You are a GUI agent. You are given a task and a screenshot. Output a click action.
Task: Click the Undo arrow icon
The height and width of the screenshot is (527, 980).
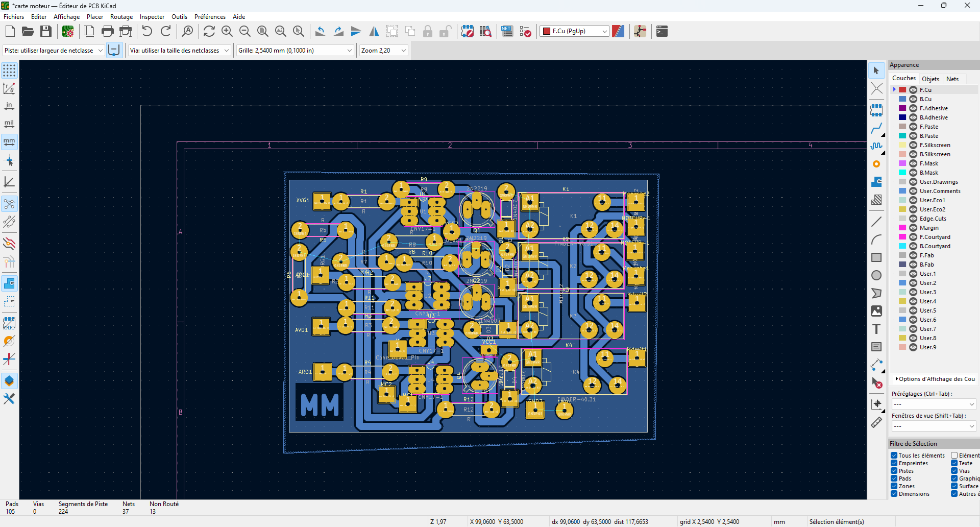click(x=147, y=32)
